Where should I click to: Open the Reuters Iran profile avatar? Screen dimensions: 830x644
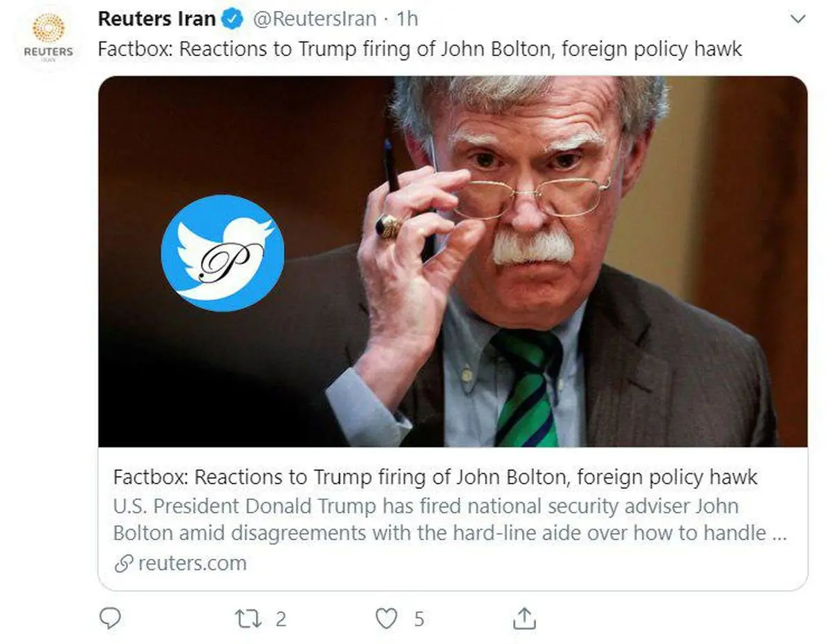click(x=48, y=38)
